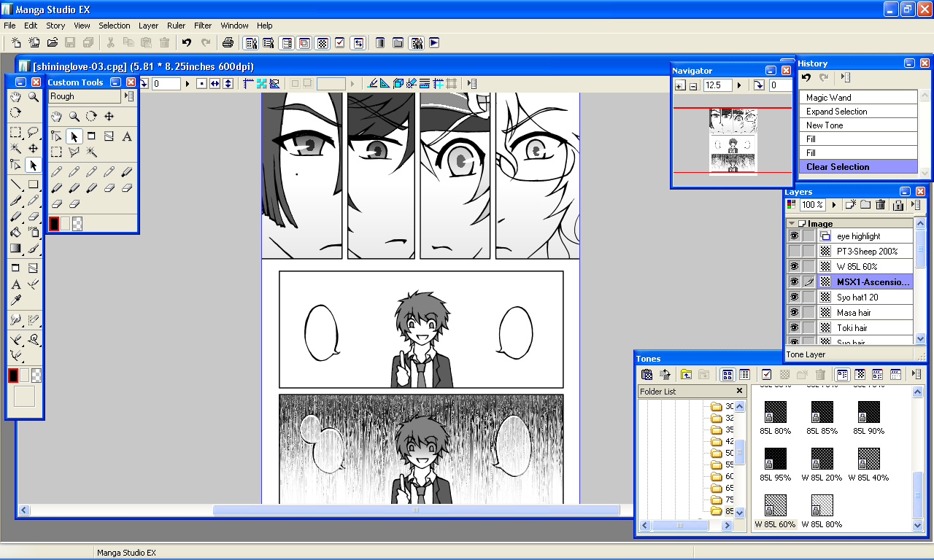Viewport: 934px width, 560px height.
Task: Select the Text tool in the Tools palette
Action: 15,284
